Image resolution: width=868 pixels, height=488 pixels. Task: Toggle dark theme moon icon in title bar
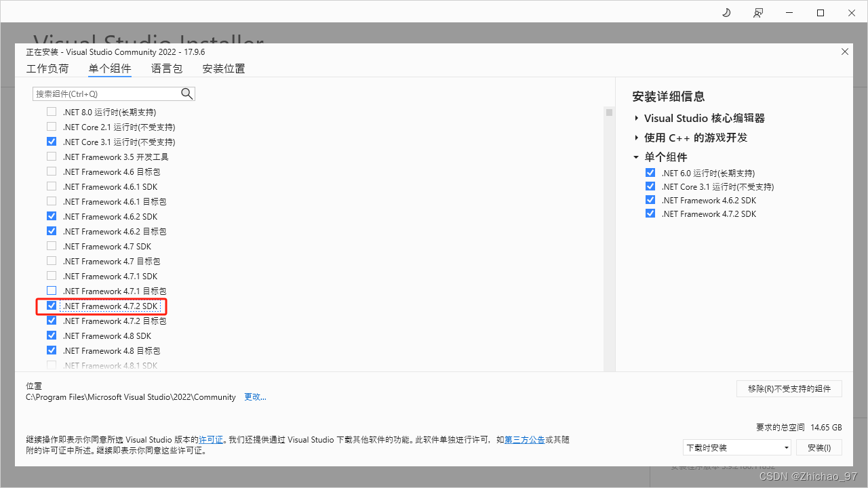pos(726,13)
